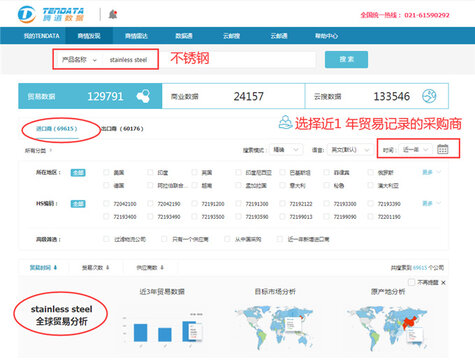Switch to exporters tab (60176)
Viewport: 475px width, 362px height.
coord(123,129)
